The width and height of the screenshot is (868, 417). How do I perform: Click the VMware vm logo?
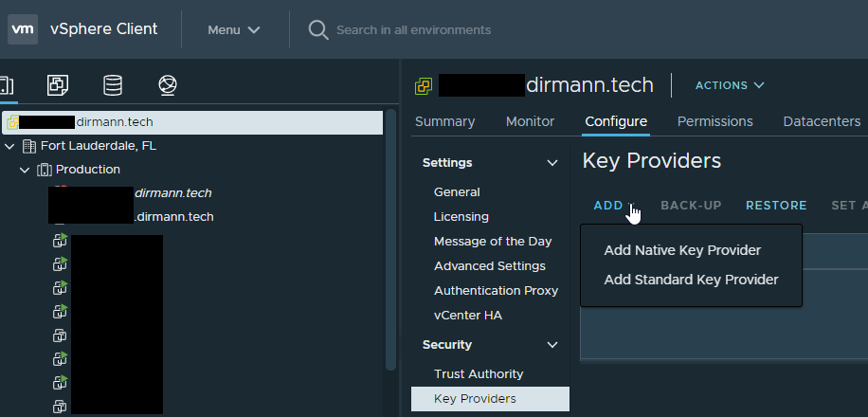point(23,29)
